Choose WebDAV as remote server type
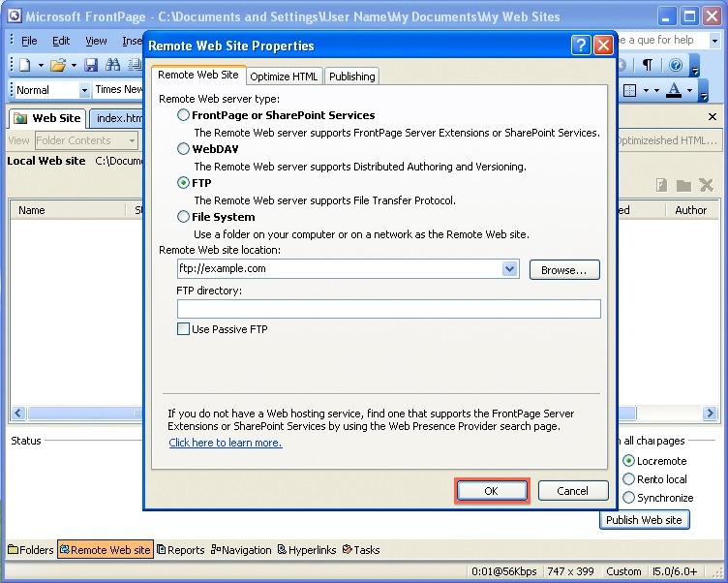This screenshot has height=583, width=728. [184, 149]
